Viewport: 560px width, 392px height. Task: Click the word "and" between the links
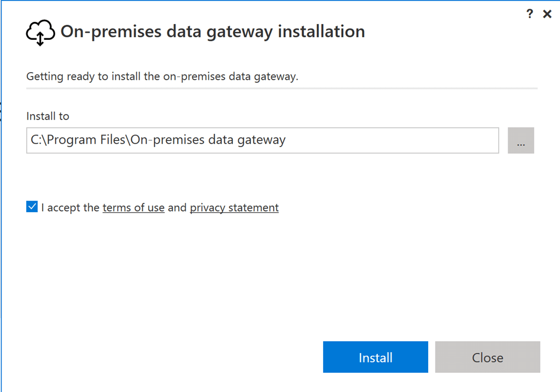click(177, 208)
